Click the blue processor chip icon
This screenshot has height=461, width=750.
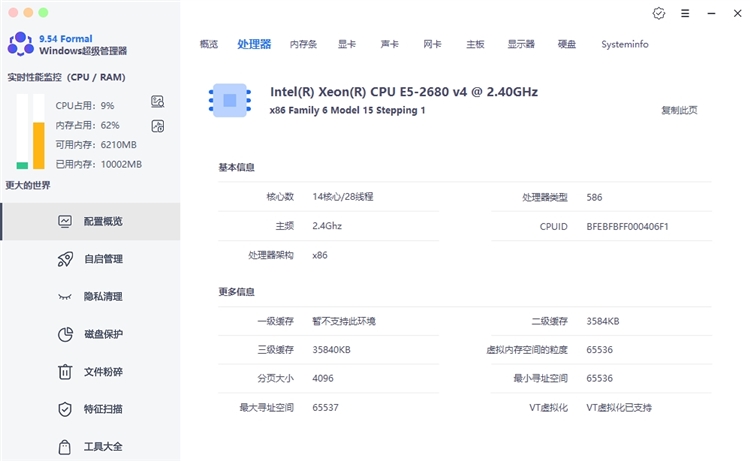(230, 100)
